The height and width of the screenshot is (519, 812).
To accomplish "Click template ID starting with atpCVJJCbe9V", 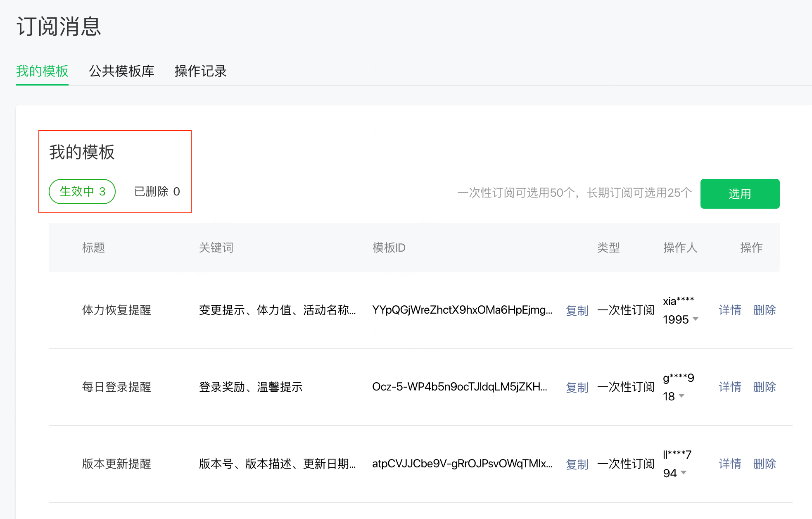I will click(x=462, y=464).
